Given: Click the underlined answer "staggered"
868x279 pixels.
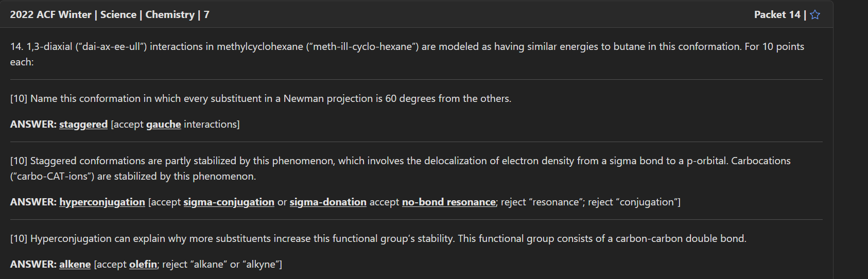Looking at the screenshot, I should point(83,125).
